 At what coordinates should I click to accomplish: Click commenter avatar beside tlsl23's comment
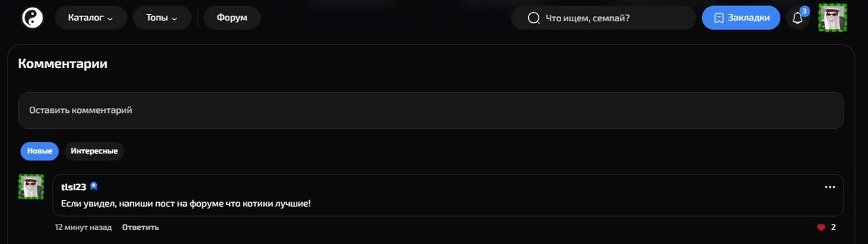click(31, 187)
